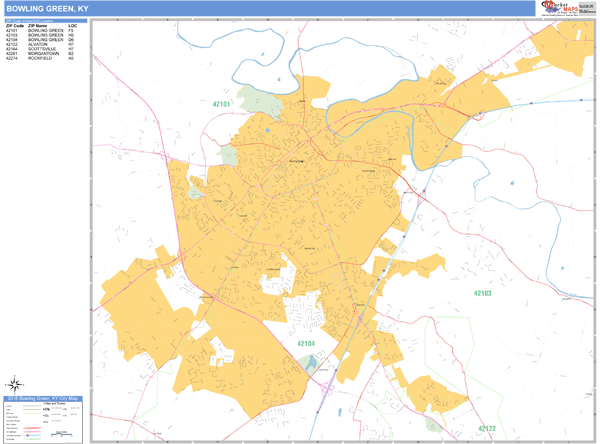Click the "ZIP Name" column heading
Viewport: 600px width, 444px height.
38,26
